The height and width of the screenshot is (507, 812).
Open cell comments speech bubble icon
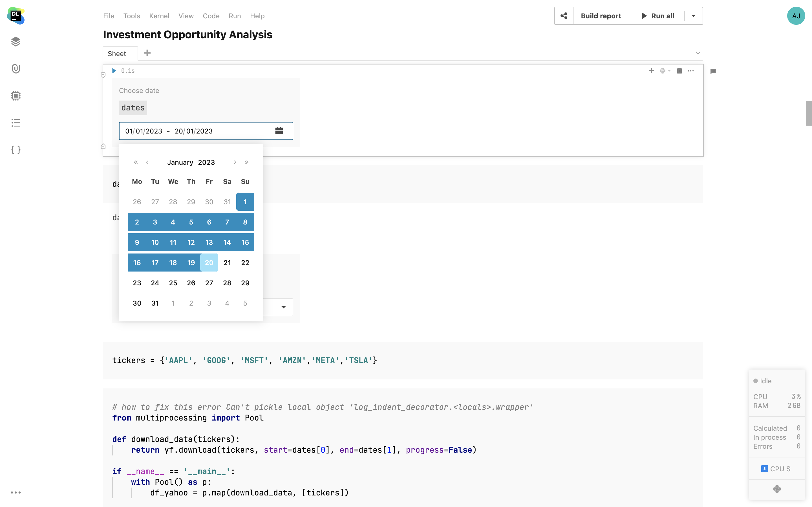click(713, 71)
